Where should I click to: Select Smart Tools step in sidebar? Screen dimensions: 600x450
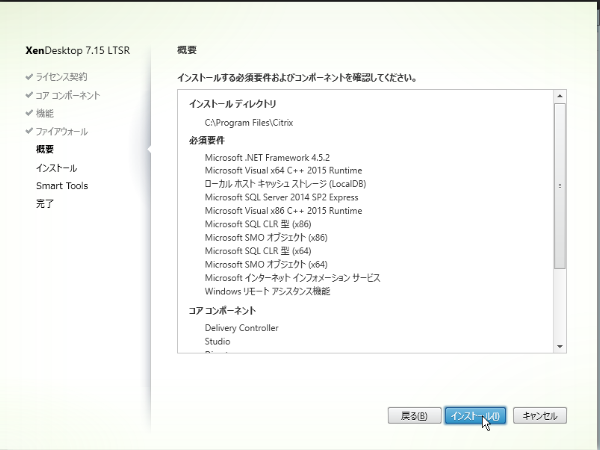(x=62, y=186)
